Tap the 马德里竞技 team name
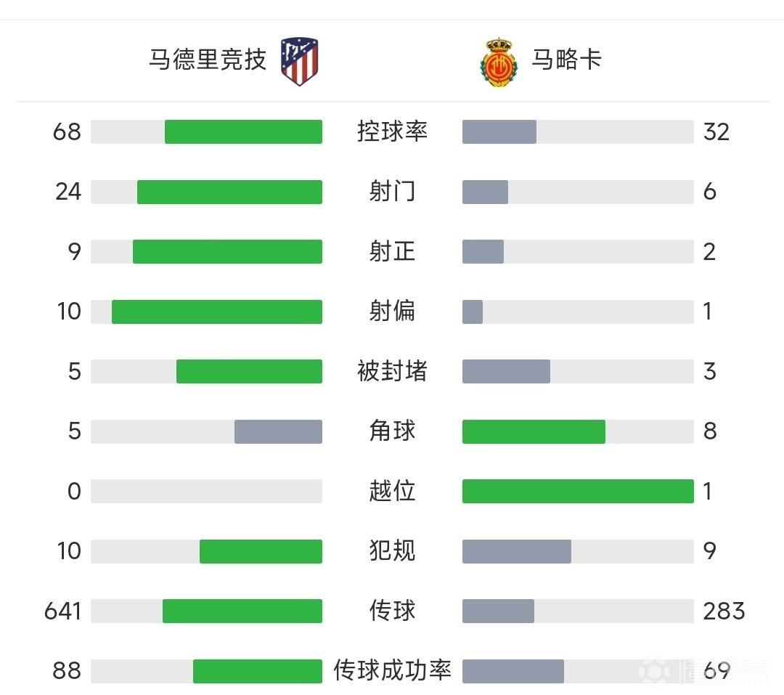Screen dimensions: 784x695 (x=208, y=60)
